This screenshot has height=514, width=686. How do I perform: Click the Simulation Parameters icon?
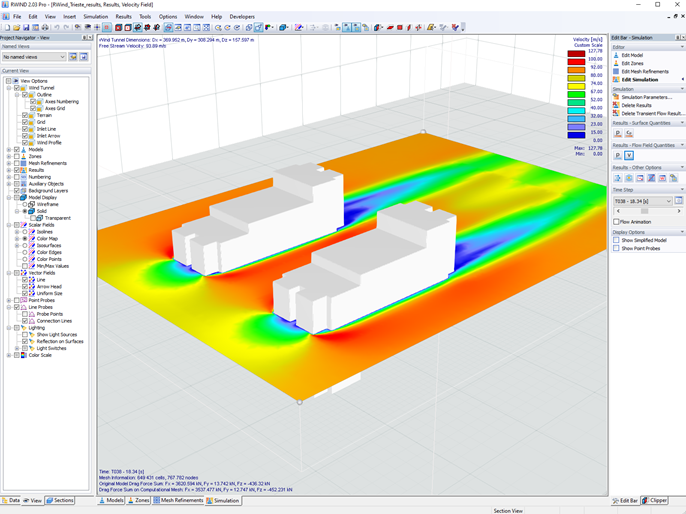point(616,97)
